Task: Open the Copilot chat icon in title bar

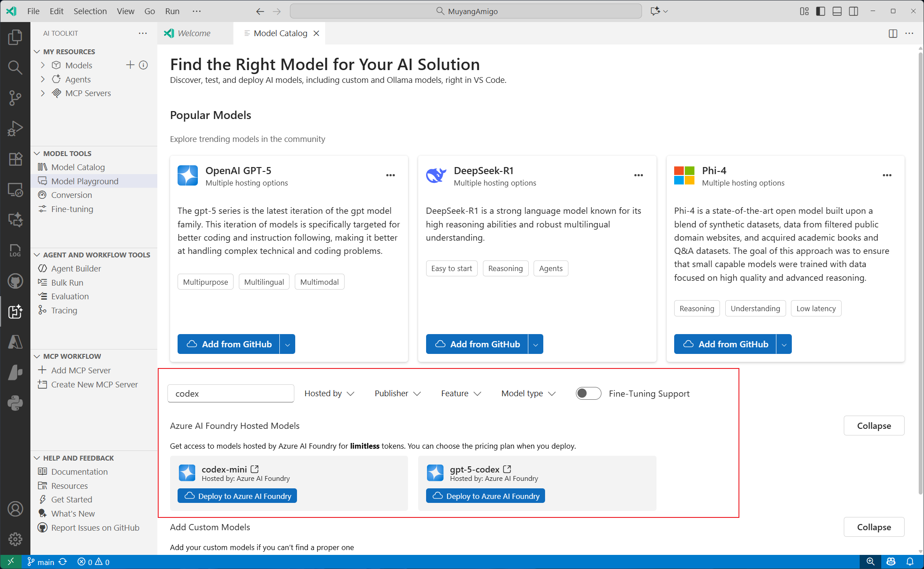Action: tap(655, 11)
